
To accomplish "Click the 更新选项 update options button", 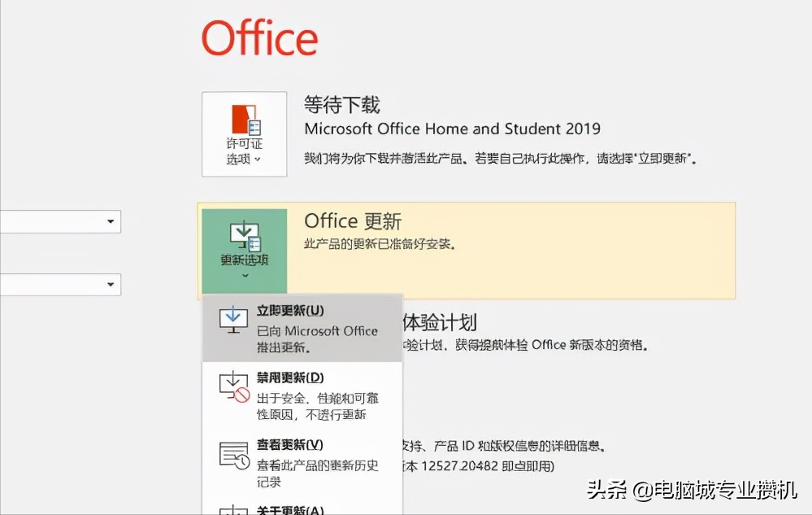I will [x=244, y=251].
